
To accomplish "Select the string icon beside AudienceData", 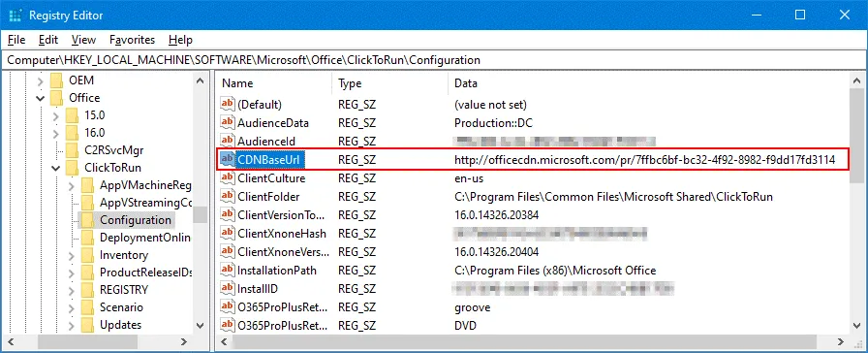I will (x=228, y=123).
